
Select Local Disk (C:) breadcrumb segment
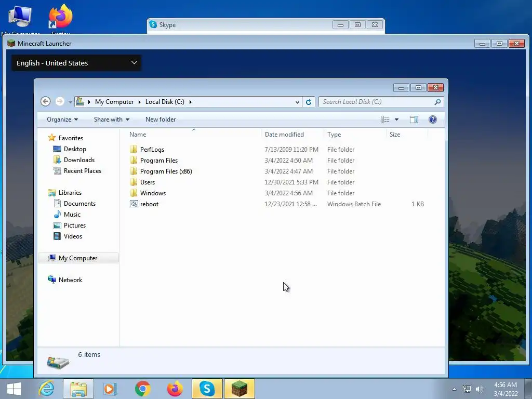[x=165, y=102]
